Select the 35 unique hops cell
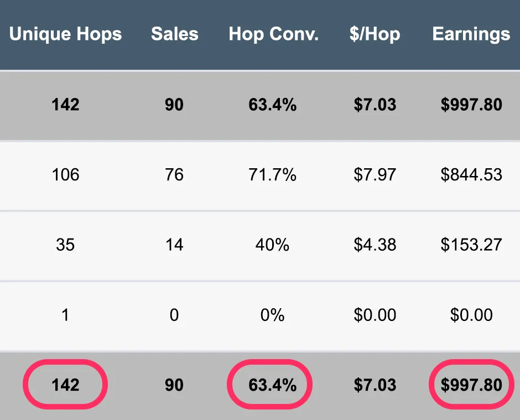520x420 pixels. tap(65, 245)
